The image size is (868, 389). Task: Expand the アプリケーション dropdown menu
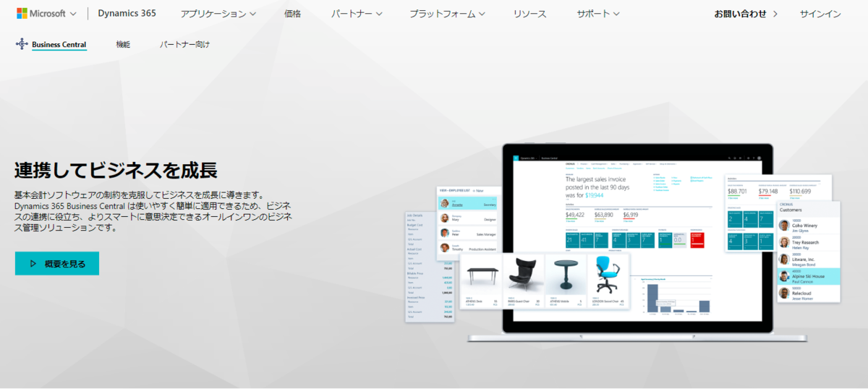tap(218, 14)
